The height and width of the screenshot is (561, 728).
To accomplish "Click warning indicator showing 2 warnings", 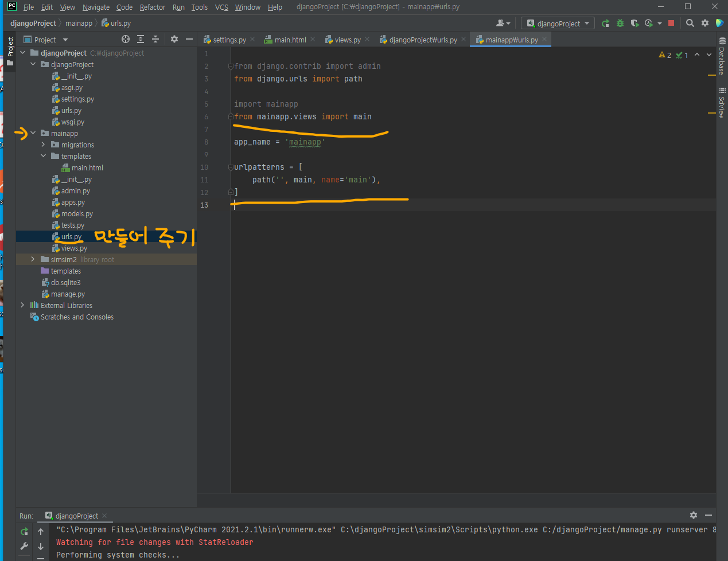I will 665,55.
